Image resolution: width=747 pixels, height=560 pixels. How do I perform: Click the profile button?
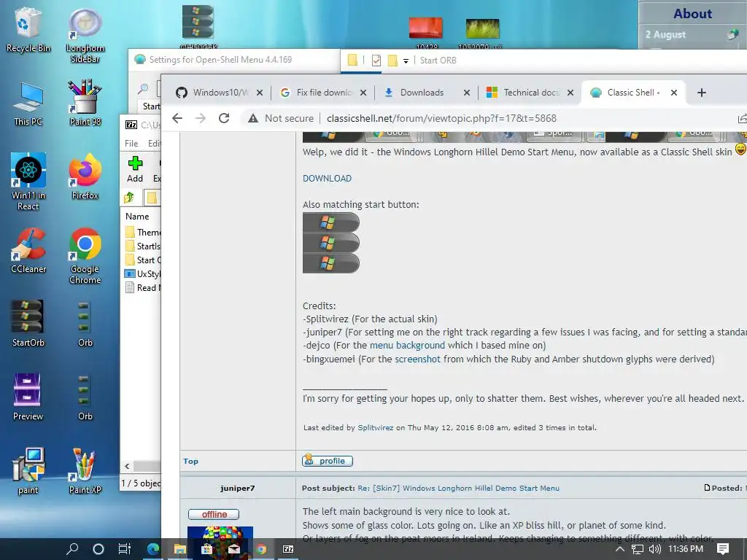(328, 461)
